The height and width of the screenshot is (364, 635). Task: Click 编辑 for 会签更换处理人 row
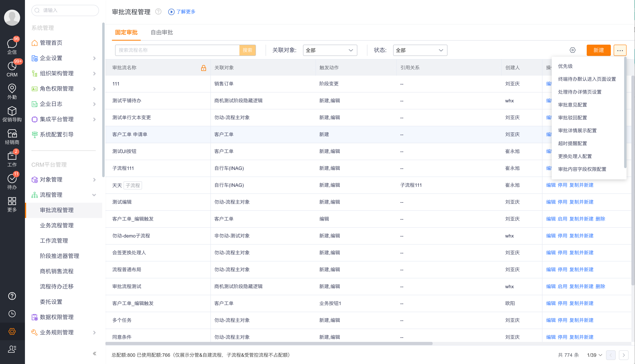click(551, 253)
